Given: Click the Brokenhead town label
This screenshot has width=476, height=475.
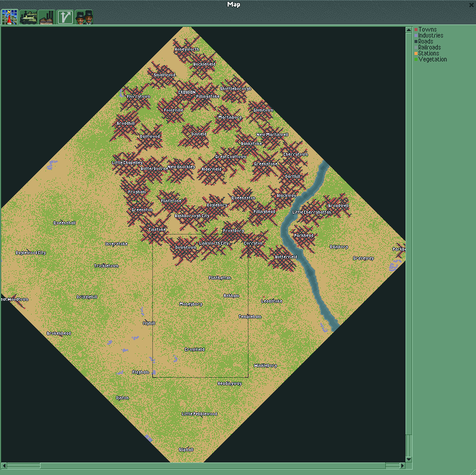Looking at the screenshot, I should point(59,334).
